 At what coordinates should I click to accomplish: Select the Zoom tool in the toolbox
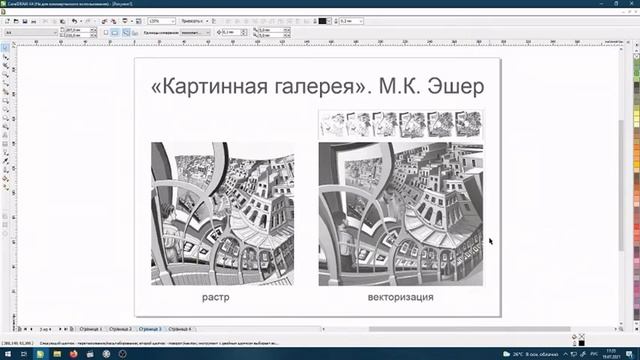point(5,74)
